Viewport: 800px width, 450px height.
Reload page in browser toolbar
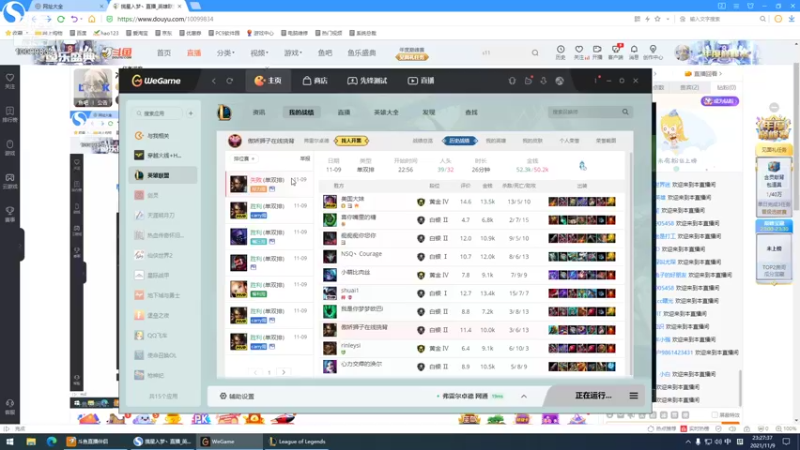point(61,19)
